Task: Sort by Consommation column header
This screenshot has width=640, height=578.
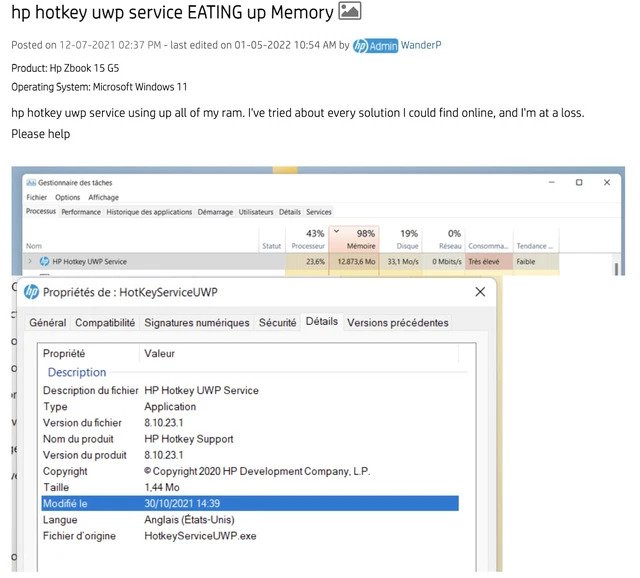Action: pyautogui.click(x=488, y=246)
